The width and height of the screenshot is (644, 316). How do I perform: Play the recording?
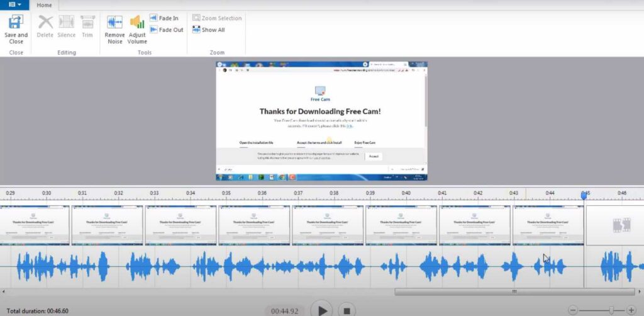pyautogui.click(x=322, y=310)
